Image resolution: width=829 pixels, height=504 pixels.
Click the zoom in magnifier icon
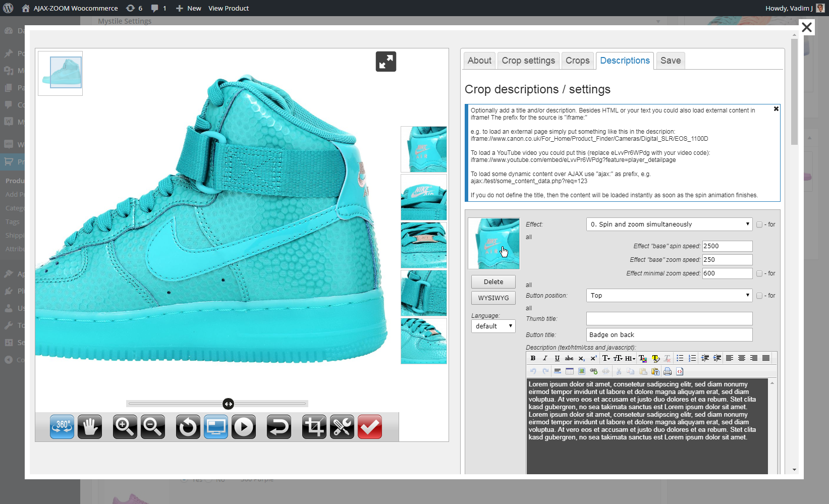click(x=125, y=427)
